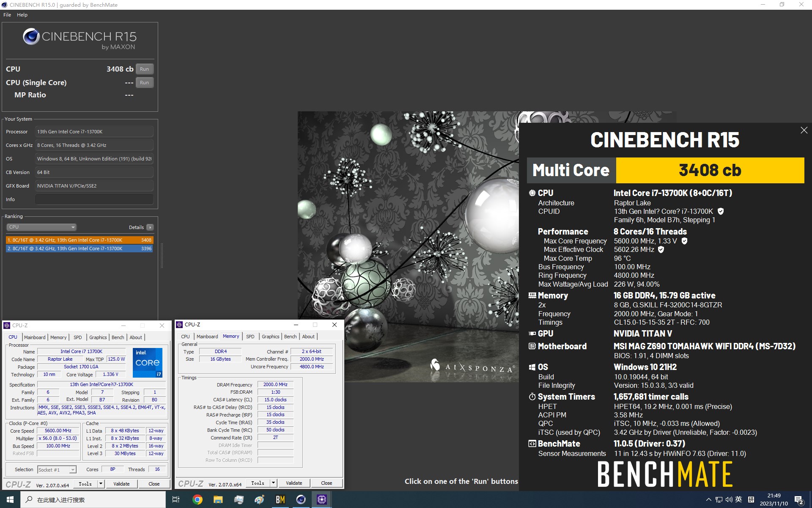Viewport: 812px width, 508px height.
Task: Open Graphics tab in left CPU-Z window
Action: [98, 337]
